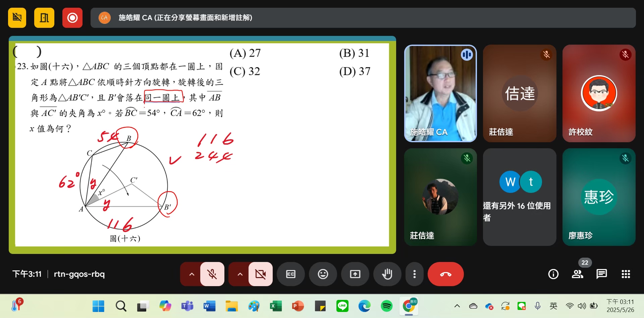Open more options three-dot menu
This screenshot has height=318, width=644.
(415, 274)
